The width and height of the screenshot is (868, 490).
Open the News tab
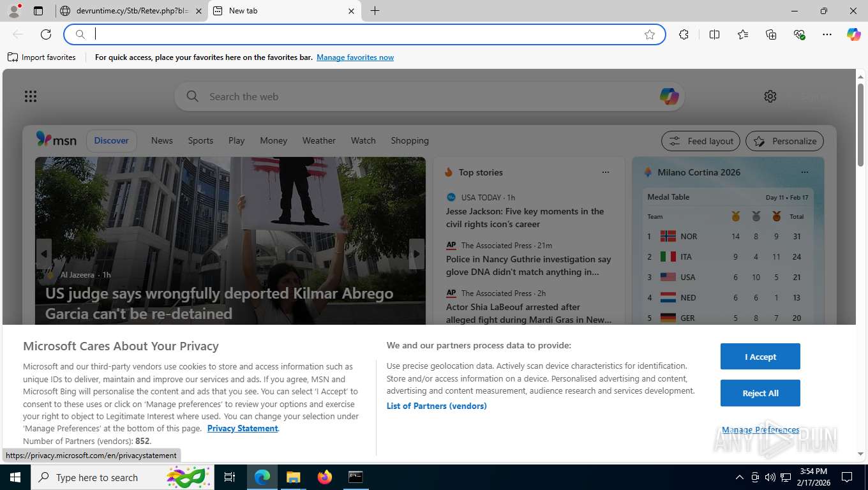coord(162,140)
